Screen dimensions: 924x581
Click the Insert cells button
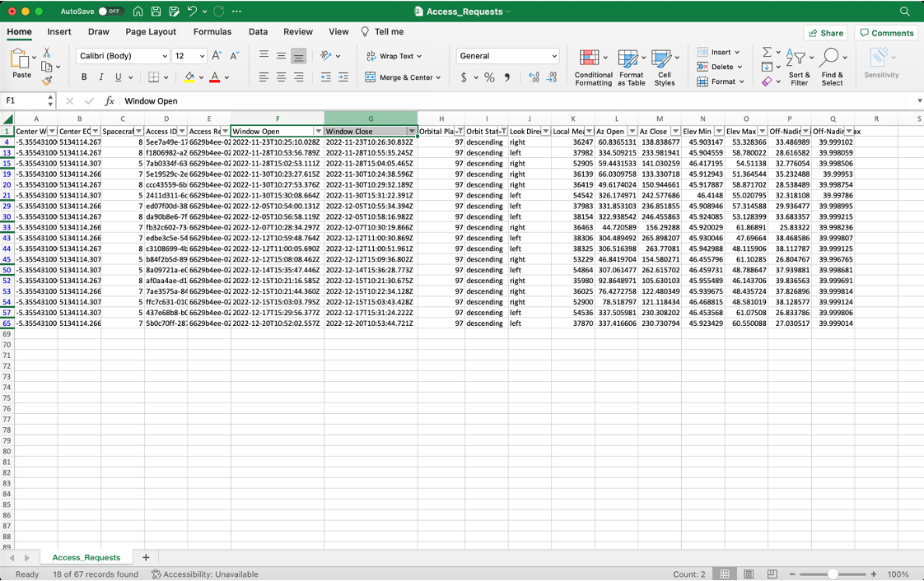pos(718,53)
